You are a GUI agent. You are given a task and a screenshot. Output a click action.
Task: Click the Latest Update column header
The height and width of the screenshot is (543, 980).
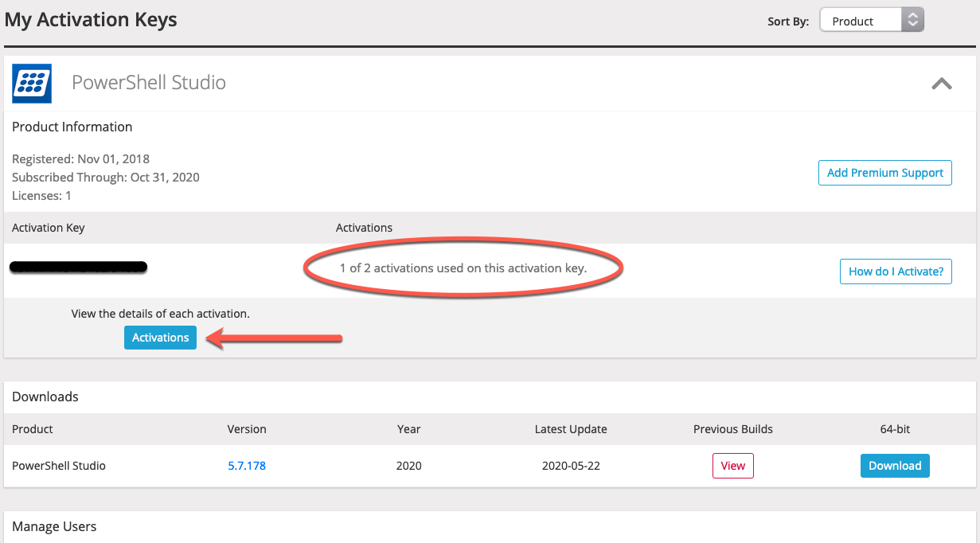point(571,429)
